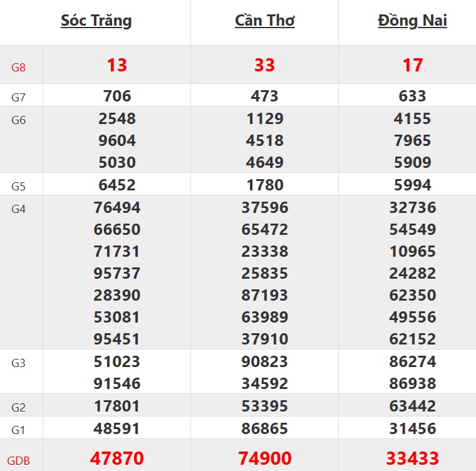Screen dimensions: 476x471
Task: Click Cần Thơ G7 number 473
Action: 265,96
